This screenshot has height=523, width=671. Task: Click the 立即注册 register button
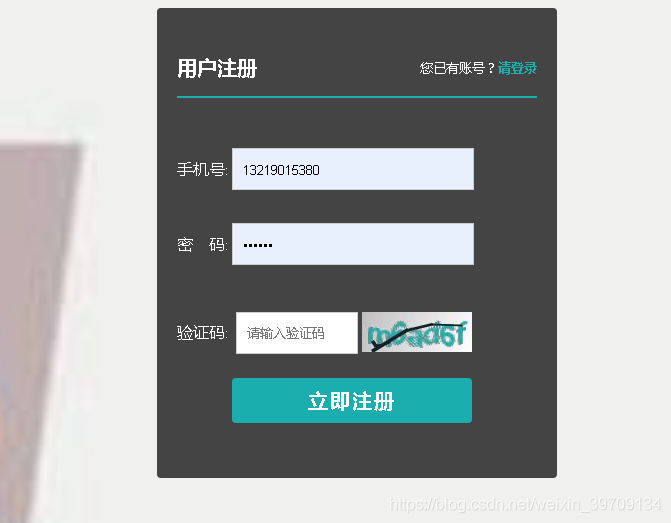[352, 401]
